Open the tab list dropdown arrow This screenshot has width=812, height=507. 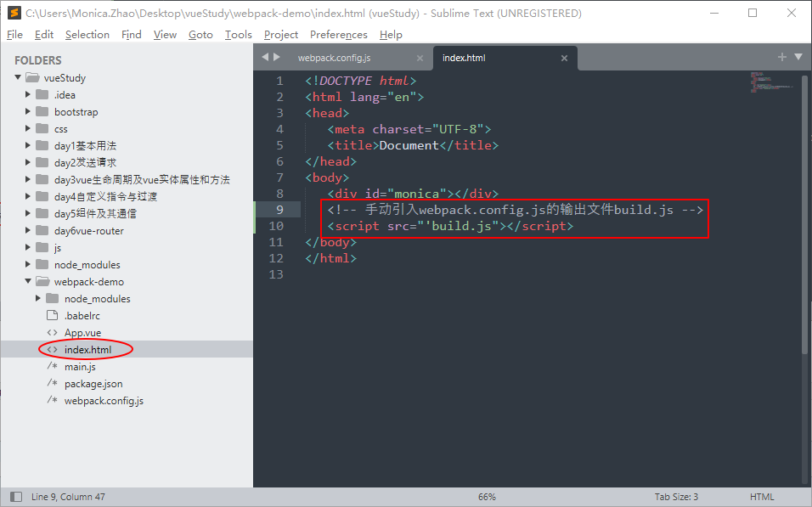[x=798, y=57]
